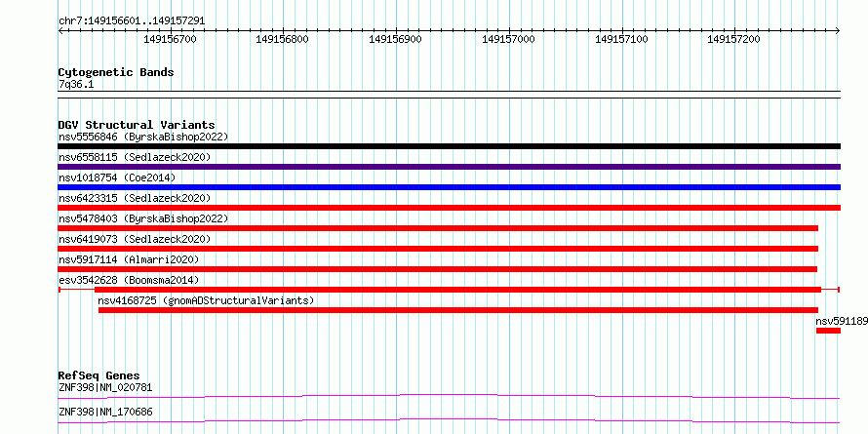Open gene label ZNF398|NM_020781
Image resolution: width=868 pixels, height=434 pixels.
point(105,387)
